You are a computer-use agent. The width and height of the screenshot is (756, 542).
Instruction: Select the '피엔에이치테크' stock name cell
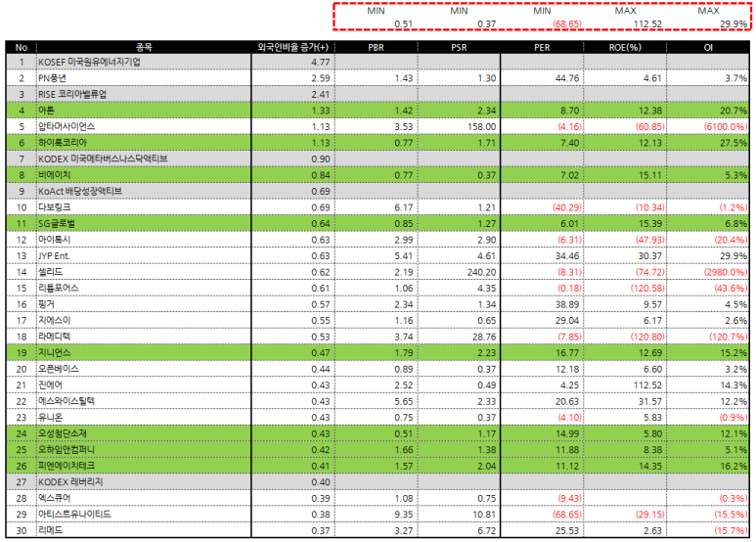[x=144, y=466]
